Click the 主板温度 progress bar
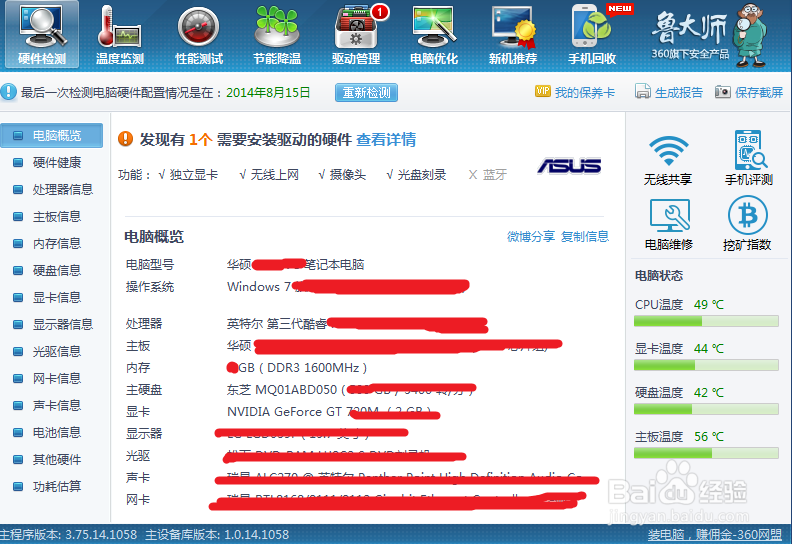The image size is (792, 544). pos(706,453)
